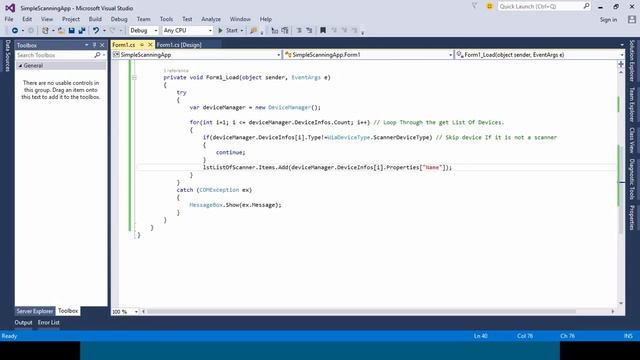This screenshot has width=640, height=360.
Task: Switch to the Form1.cs [Design] tab
Action: click(x=179, y=45)
